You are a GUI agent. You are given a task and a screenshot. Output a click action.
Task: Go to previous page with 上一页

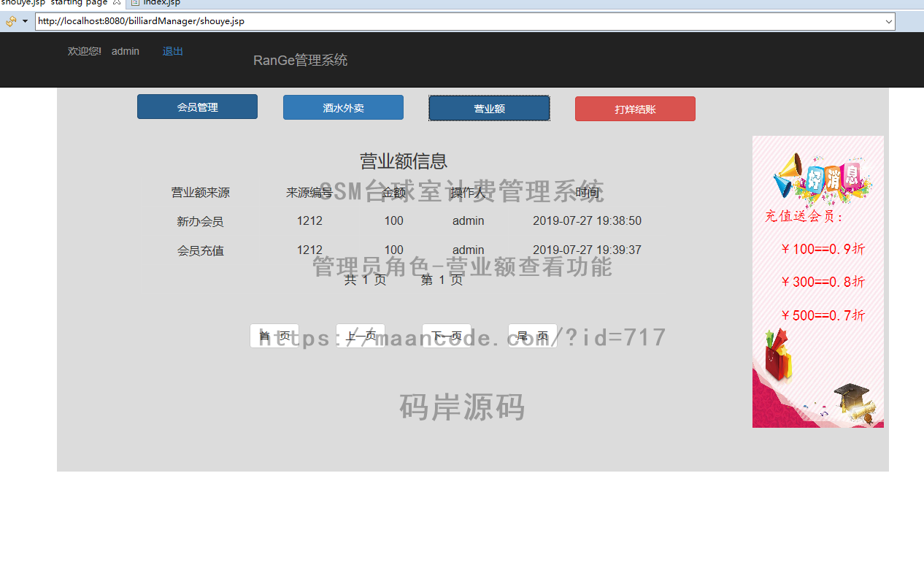click(x=361, y=336)
